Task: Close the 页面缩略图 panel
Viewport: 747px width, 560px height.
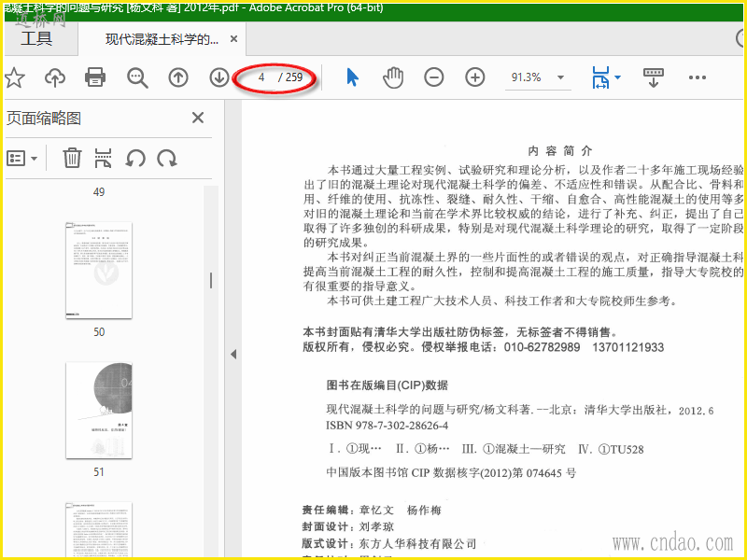Action: (198, 118)
